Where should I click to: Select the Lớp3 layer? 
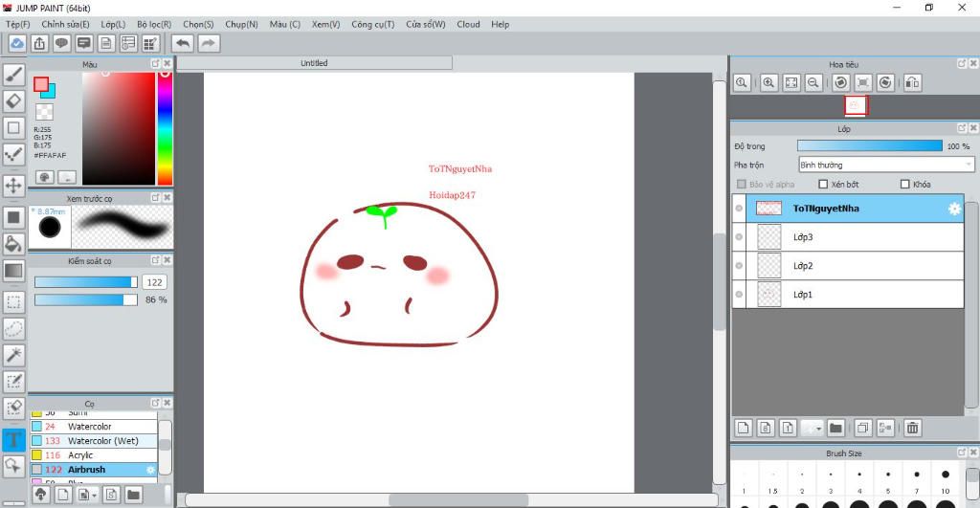point(848,237)
